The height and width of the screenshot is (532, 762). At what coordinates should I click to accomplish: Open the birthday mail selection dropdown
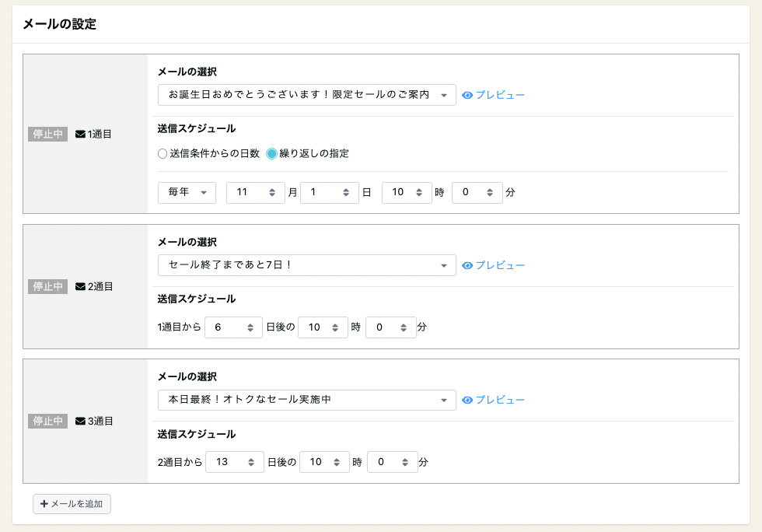306,95
